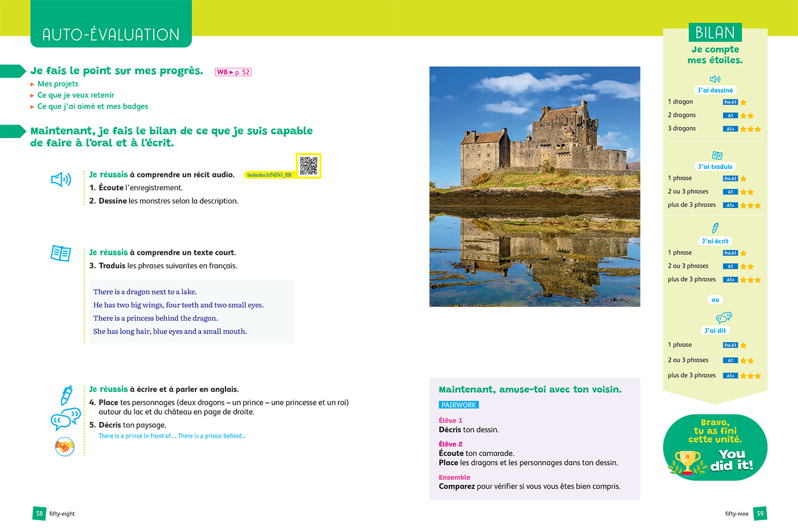Click the green arrow marker beside Je fais le point
This screenshot has width=798, height=532.
pos(13,71)
